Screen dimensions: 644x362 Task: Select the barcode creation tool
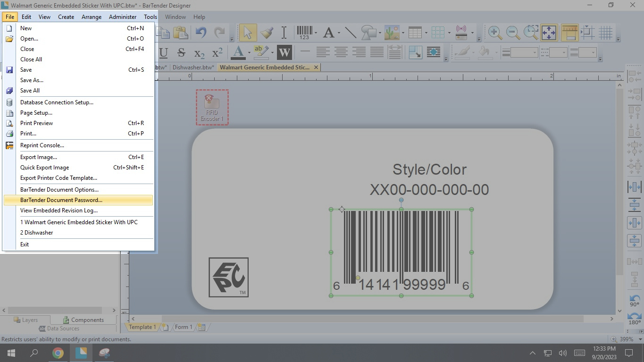coord(304,33)
